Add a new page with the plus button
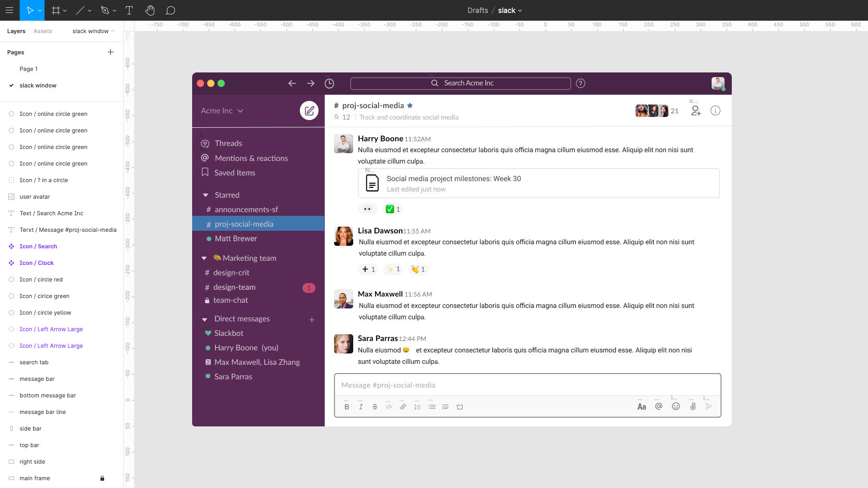868x488 pixels. pos(110,52)
